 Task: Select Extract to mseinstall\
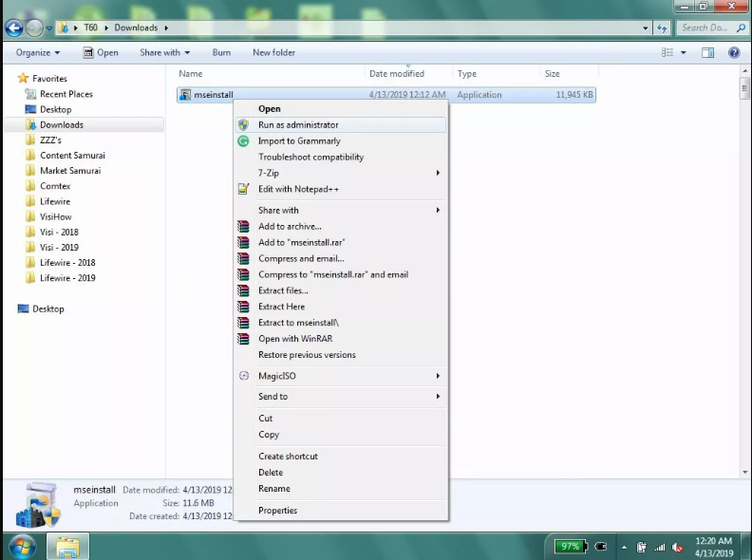[x=341, y=323]
